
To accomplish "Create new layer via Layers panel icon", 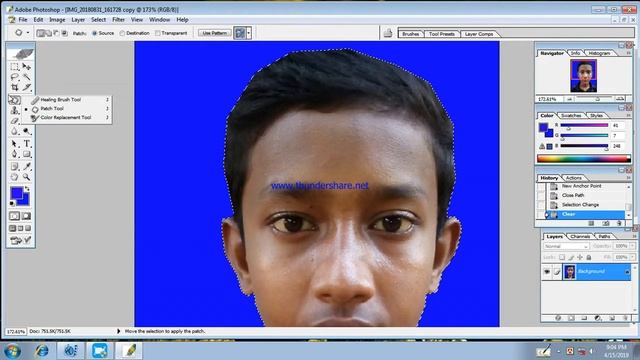I will click(x=612, y=318).
